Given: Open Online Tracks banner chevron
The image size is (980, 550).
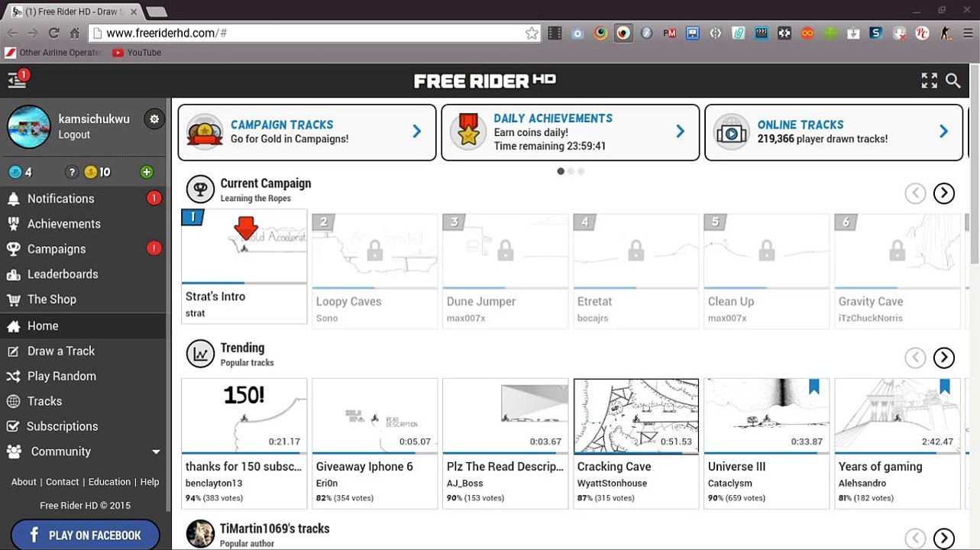Looking at the screenshot, I should pos(944,131).
